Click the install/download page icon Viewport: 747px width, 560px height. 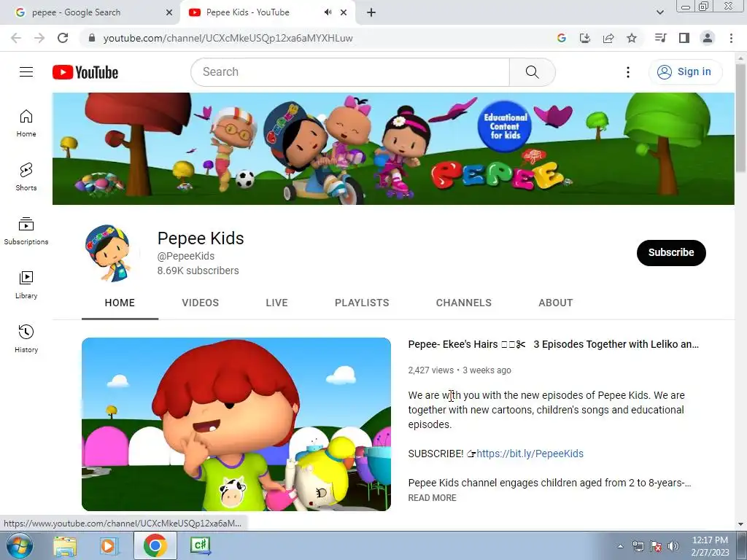[x=585, y=38]
